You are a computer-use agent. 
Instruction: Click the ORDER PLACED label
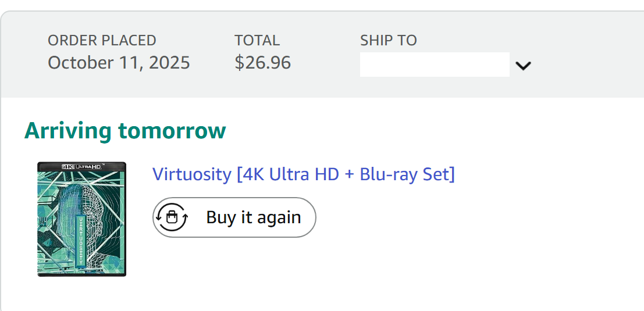102,41
